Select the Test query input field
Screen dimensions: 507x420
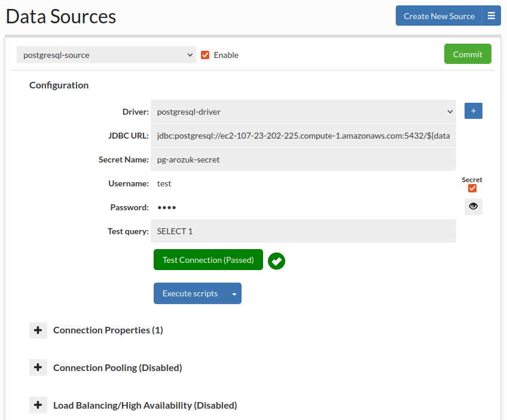pos(303,231)
